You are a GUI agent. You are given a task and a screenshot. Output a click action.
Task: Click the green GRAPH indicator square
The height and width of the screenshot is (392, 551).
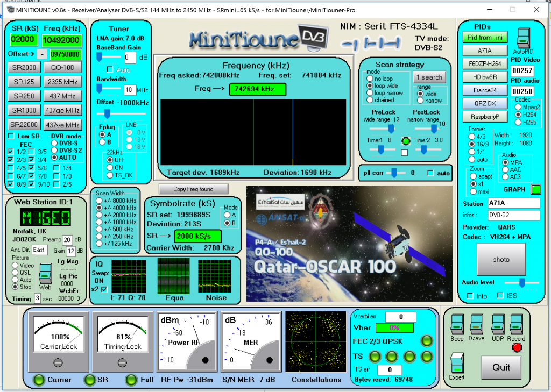pyautogui.click(x=535, y=189)
